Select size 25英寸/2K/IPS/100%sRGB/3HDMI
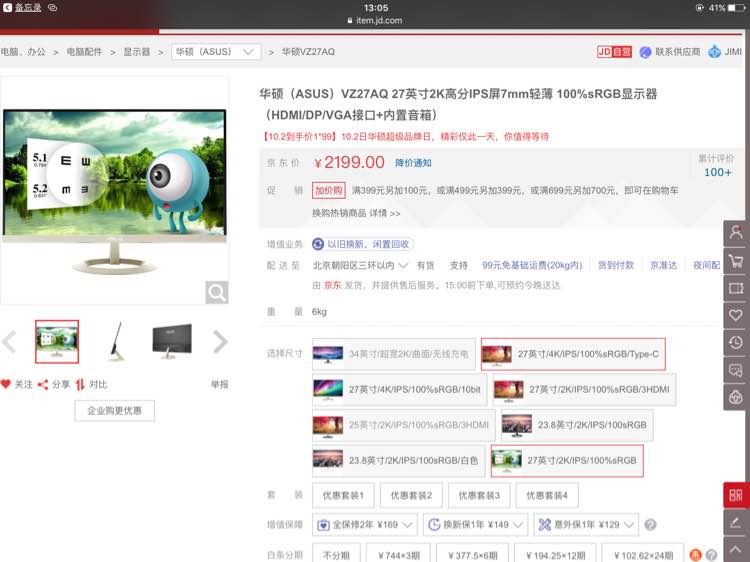This screenshot has width=750, height=562. pyautogui.click(x=404, y=425)
